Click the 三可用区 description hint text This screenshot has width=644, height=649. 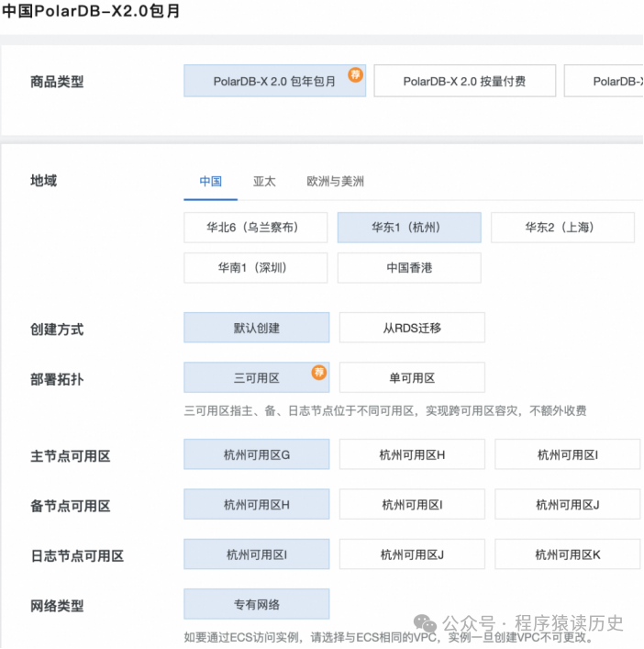point(385,410)
